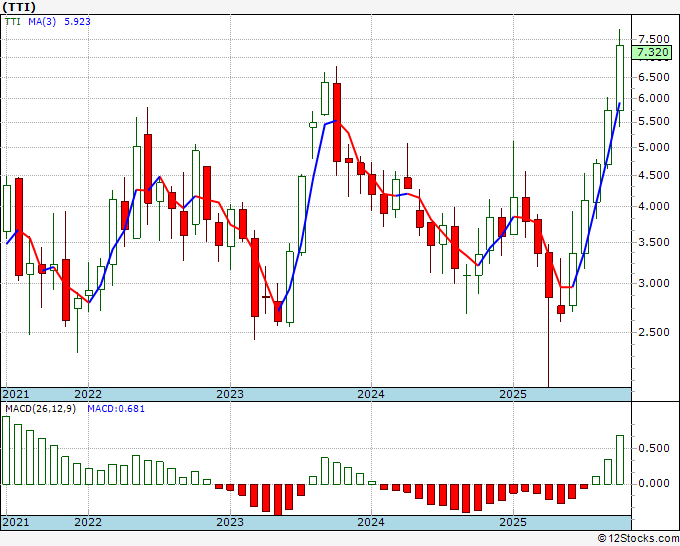The height and width of the screenshot is (546, 680).
Task: Click the 0.000 MACD axis label
Action: (x=654, y=484)
